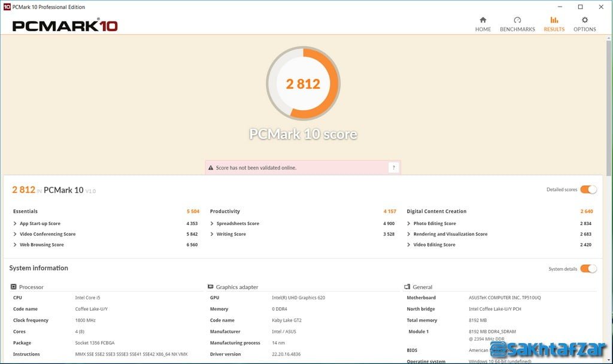Click the warning triangle icon in validation banner
Viewport: 613px width, 364px height.
[x=211, y=168]
